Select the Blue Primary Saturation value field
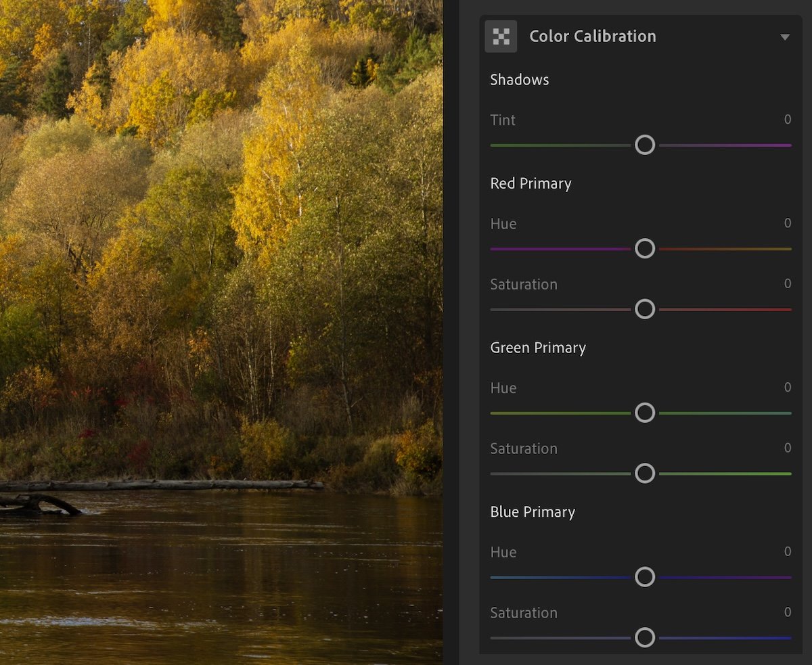 [788, 612]
